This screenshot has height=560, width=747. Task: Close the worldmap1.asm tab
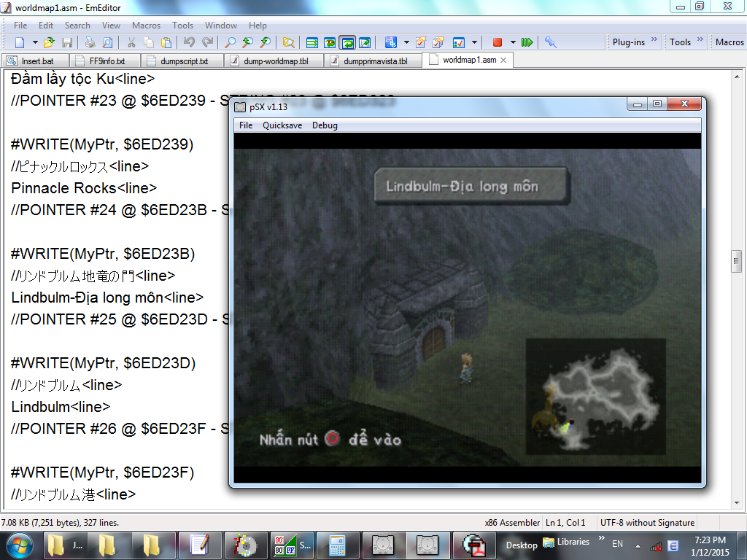503,61
